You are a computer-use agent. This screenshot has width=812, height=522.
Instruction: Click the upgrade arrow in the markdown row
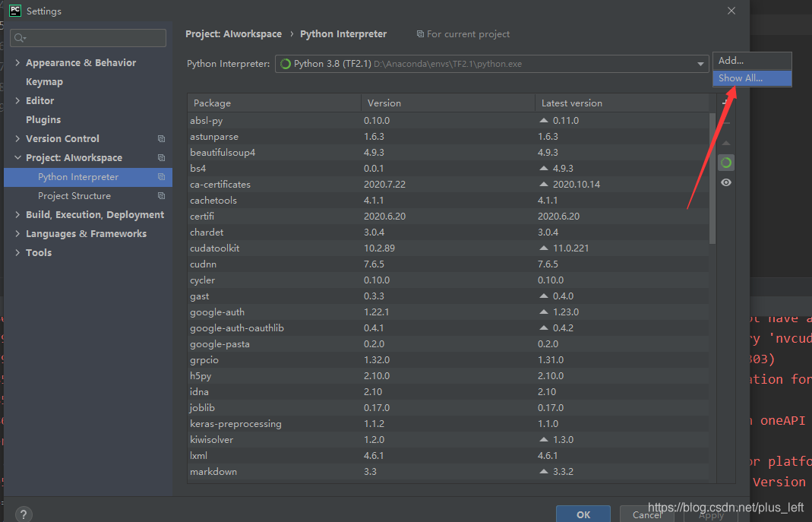coord(543,471)
